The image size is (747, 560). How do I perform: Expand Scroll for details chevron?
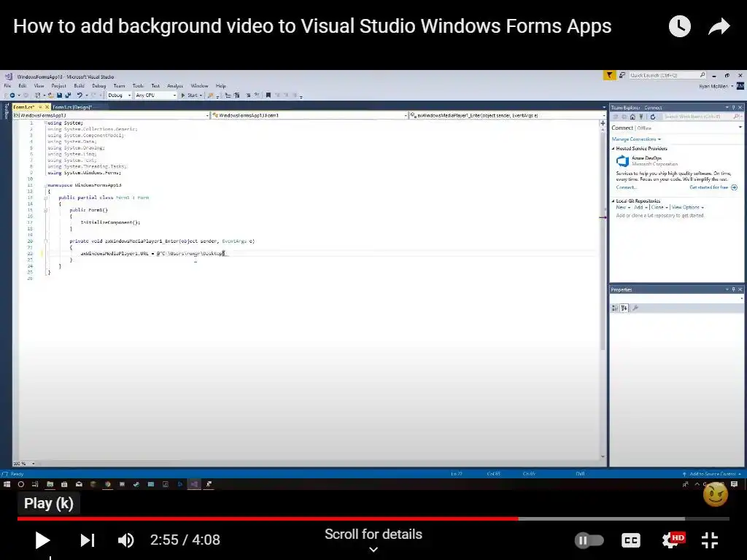(373, 550)
